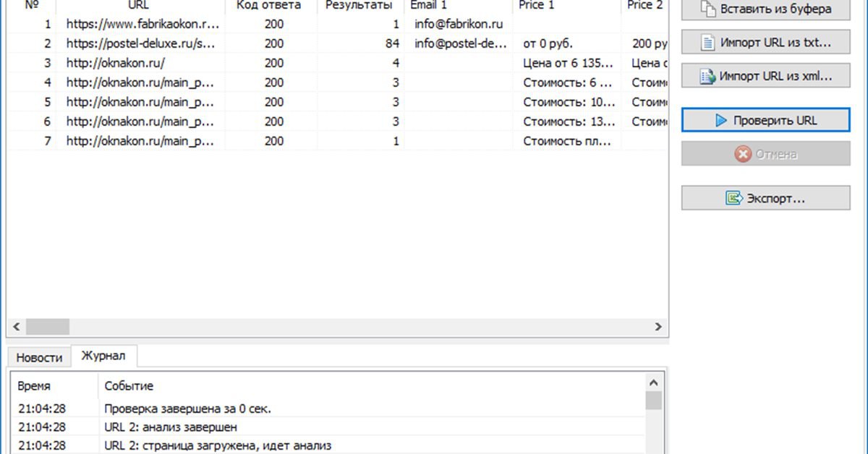Click the txt document import icon
Screen dimensions: 868x454
[708, 43]
